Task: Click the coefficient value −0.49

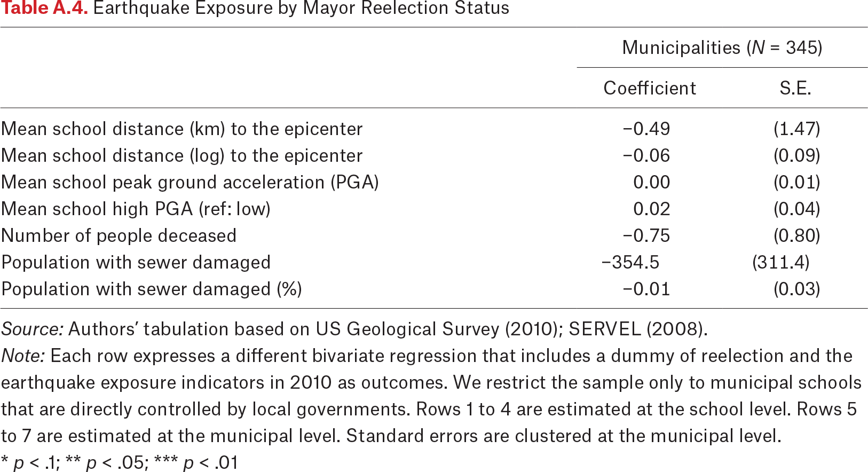Action: 646,129
